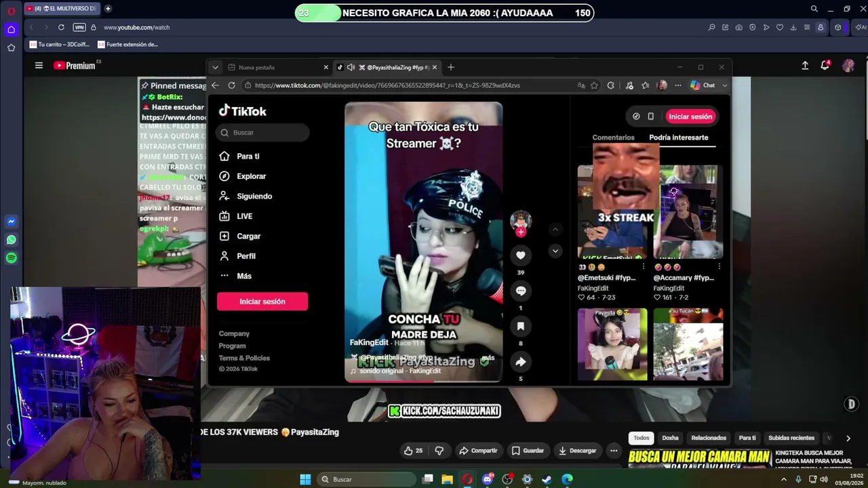Switch to the Podría interesarte tab

tap(678, 138)
